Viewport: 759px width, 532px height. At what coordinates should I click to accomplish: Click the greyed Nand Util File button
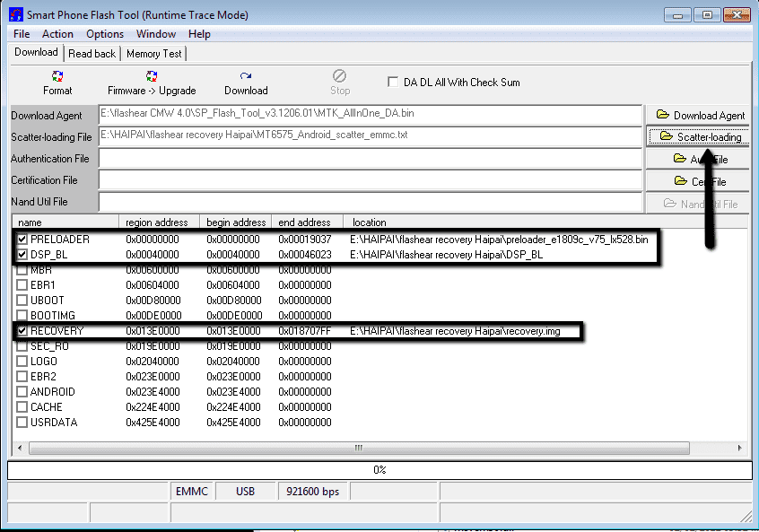click(700, 204)
